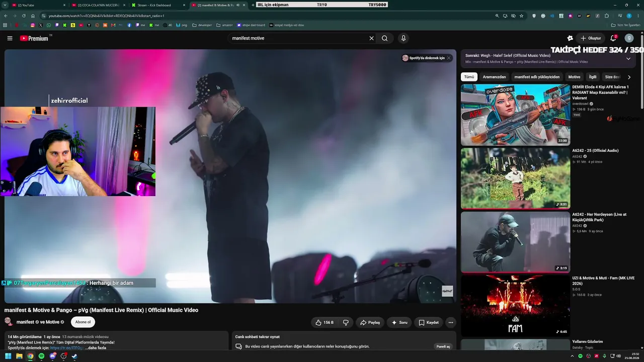644x362 pixels.
Task: Open browser home page button
Action: 33,16
